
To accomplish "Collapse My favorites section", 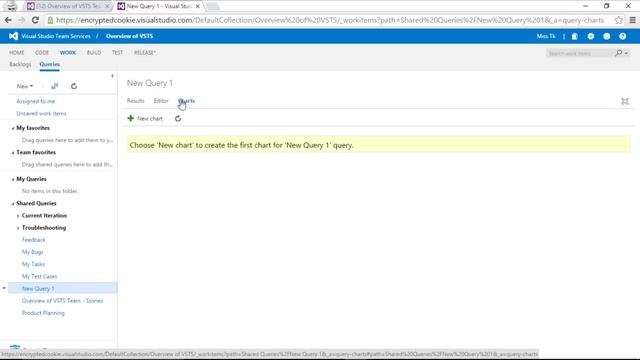I will point(13,128).
